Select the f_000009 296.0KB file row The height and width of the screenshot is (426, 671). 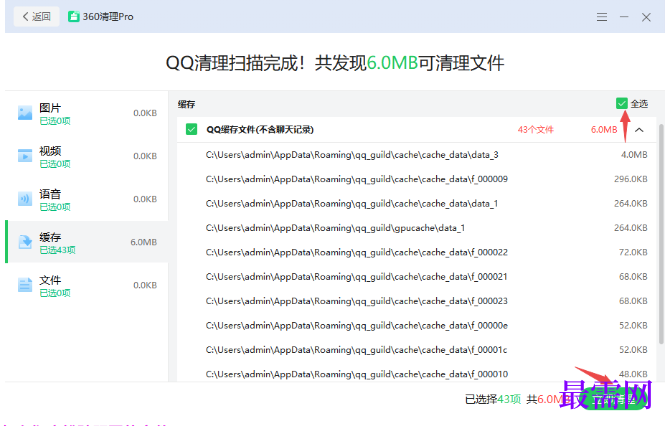tap(416, 179)
